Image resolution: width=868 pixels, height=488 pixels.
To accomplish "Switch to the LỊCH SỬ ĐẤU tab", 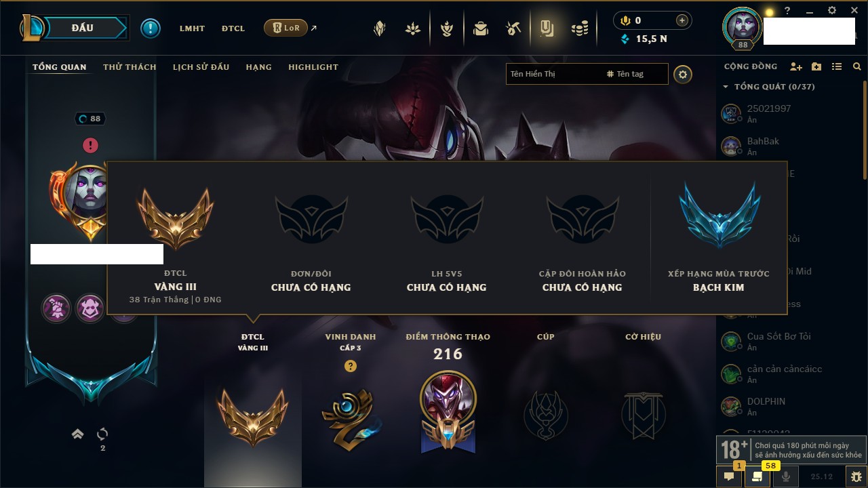I will coord(201,67).
